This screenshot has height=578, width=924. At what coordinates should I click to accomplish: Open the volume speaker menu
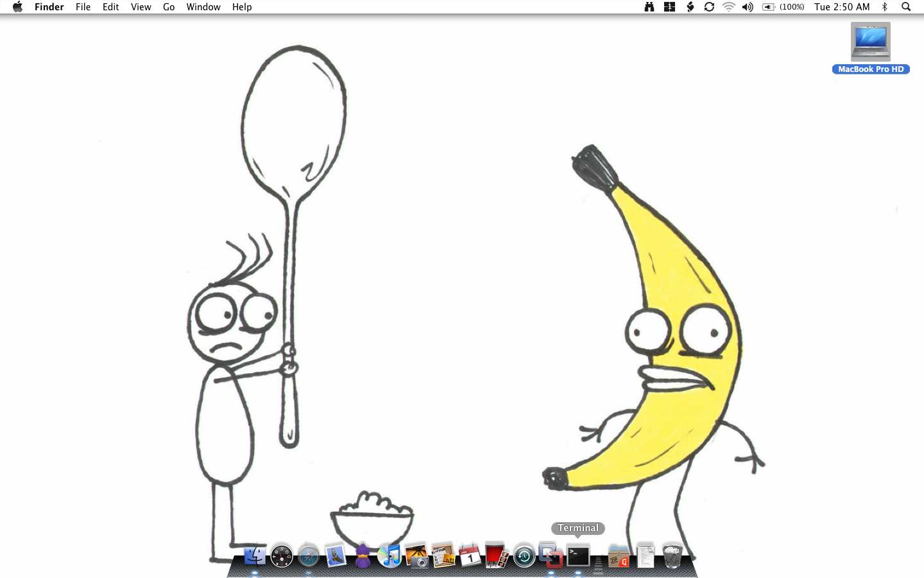pos(748,7)
